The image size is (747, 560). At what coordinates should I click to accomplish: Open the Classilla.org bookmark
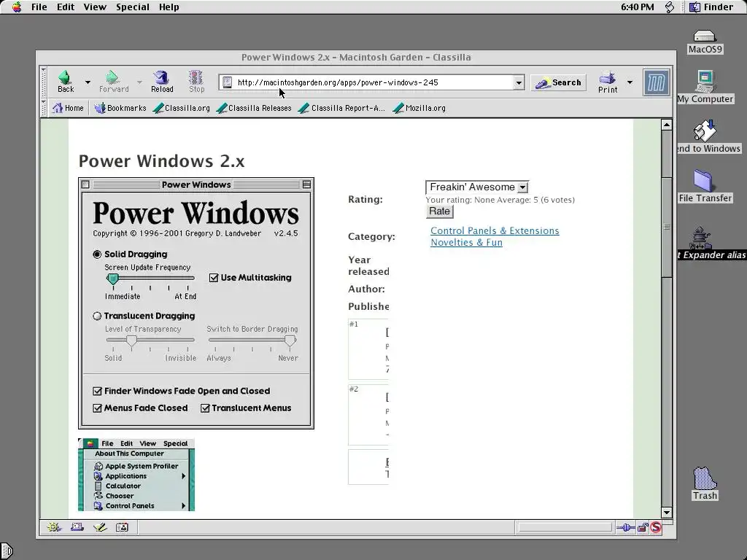tap(182, 108)
